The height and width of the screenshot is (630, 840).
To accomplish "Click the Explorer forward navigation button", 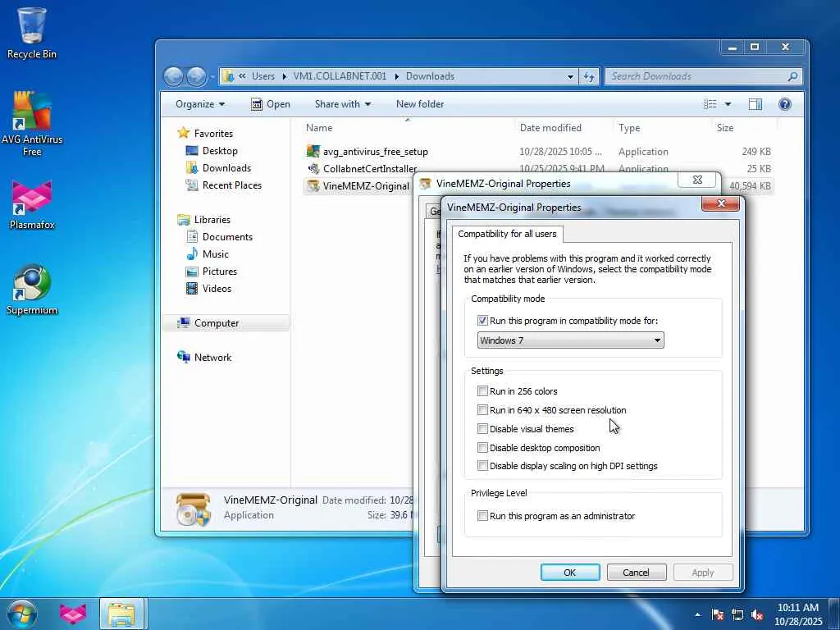I will 196,76.
